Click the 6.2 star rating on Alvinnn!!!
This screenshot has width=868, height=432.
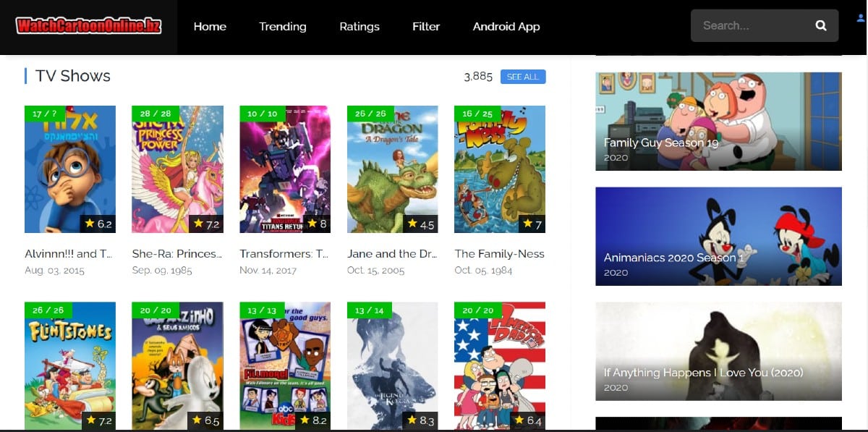tap(98, 224)
